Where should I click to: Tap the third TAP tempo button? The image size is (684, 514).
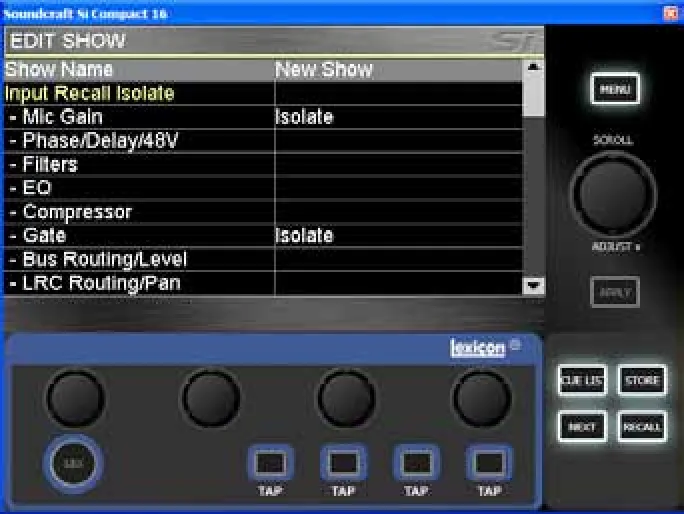pos(416,463)
